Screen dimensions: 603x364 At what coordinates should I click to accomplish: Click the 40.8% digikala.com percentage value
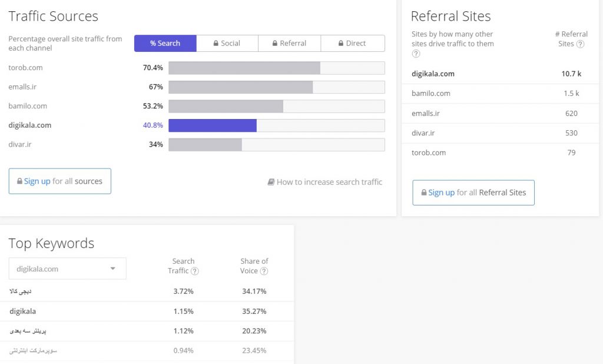click(153, 125)
